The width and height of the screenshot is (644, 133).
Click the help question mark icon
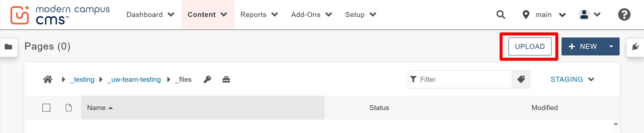click(624, 15)
